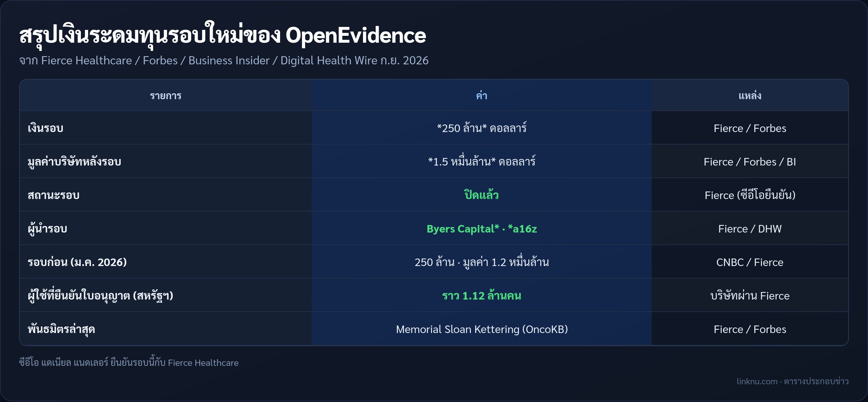Image resolution: width=868 pixels, height=402 pixels.
Task: Click the title 'สรุปเงินระดมทุนรอบใหม่ของ OpenEvidence'
Action: [x=222, y=35]
